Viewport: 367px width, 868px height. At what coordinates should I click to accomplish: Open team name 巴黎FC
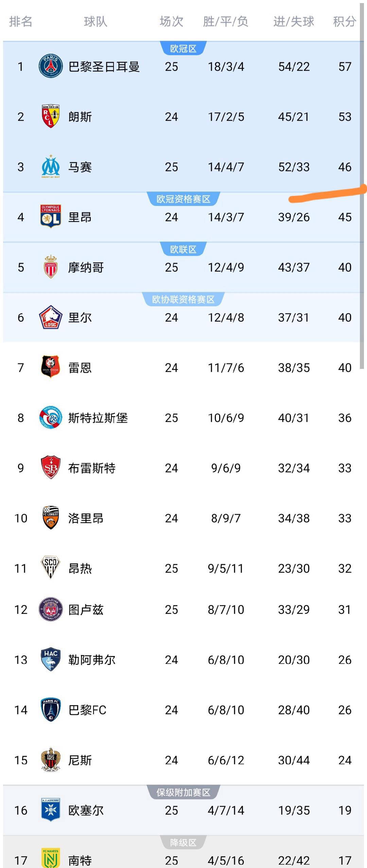87,710
